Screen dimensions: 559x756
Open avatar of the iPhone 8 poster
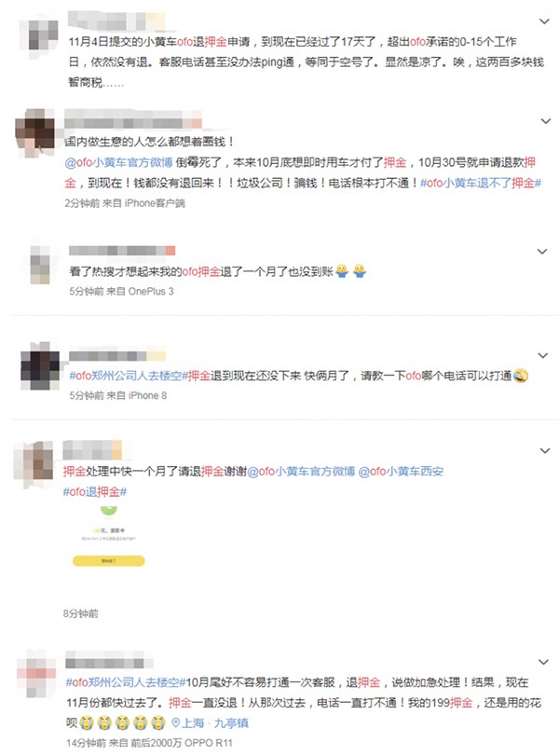tap(39, 365)
